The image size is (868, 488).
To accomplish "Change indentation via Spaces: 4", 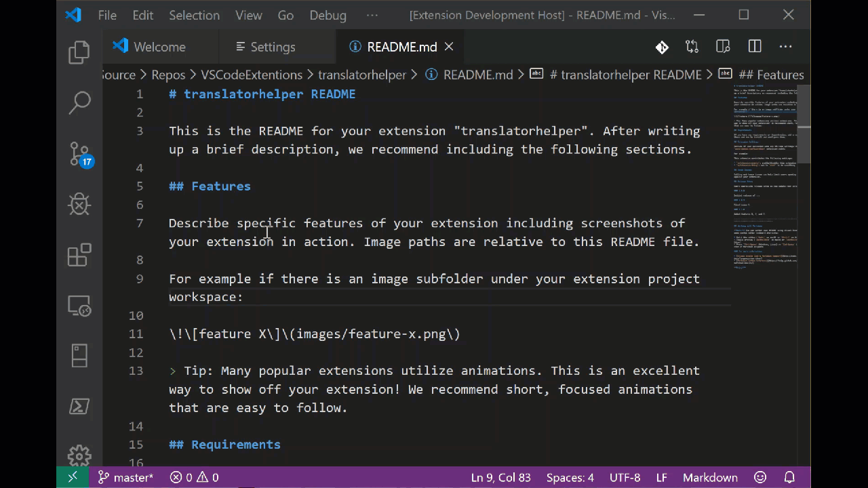I will coord(570,477).
